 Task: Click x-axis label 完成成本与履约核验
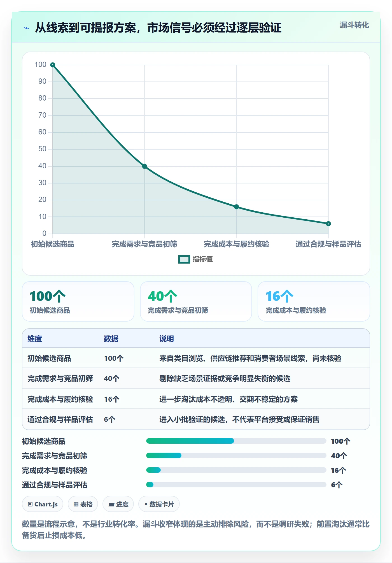pyautogui.click(x=237, y=244)
